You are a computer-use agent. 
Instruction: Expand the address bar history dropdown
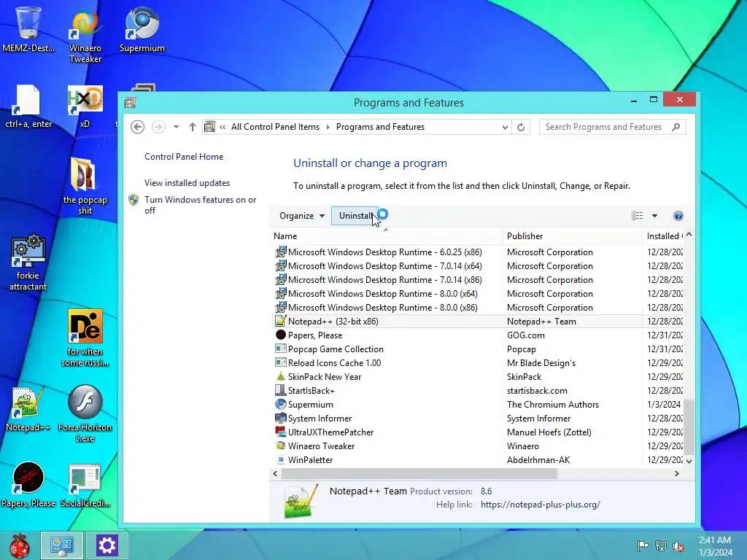[505, 127]
